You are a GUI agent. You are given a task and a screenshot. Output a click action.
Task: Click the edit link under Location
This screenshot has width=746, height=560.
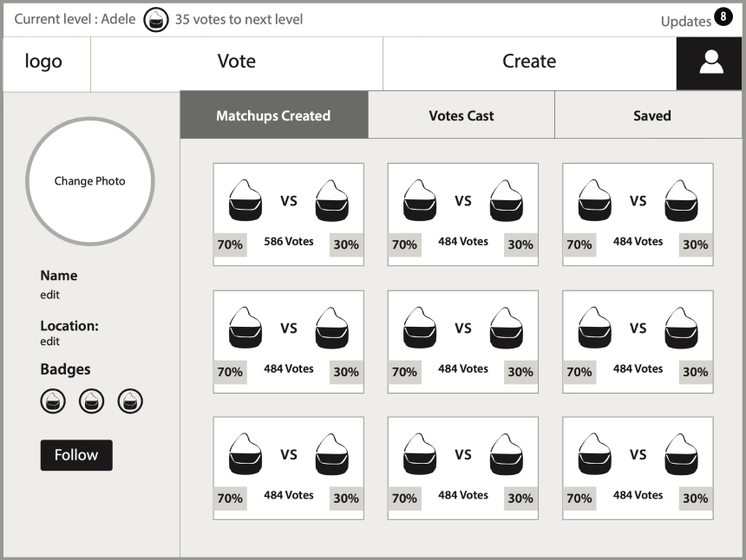(50, 342)
